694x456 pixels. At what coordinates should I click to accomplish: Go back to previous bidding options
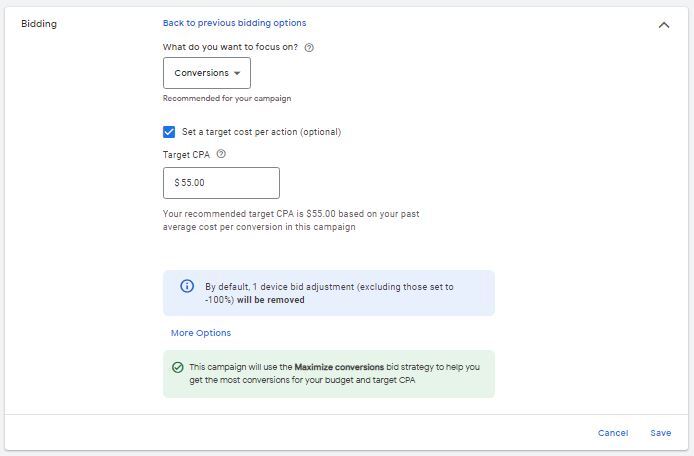click(235, 23)
